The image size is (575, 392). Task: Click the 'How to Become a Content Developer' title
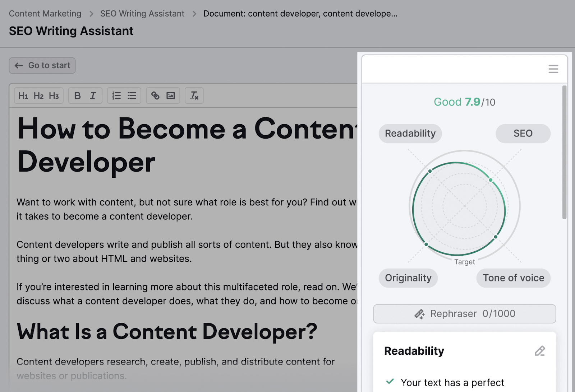(187, 145)
